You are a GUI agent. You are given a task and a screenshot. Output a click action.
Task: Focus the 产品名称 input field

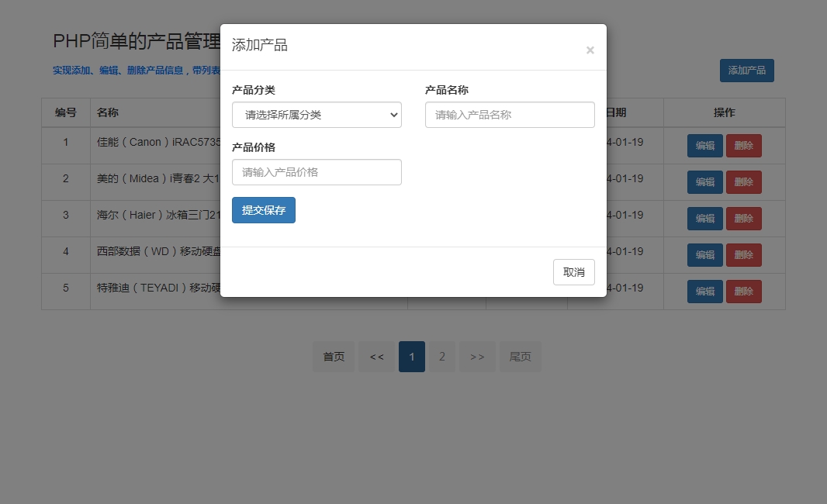[x=510, y=115]
